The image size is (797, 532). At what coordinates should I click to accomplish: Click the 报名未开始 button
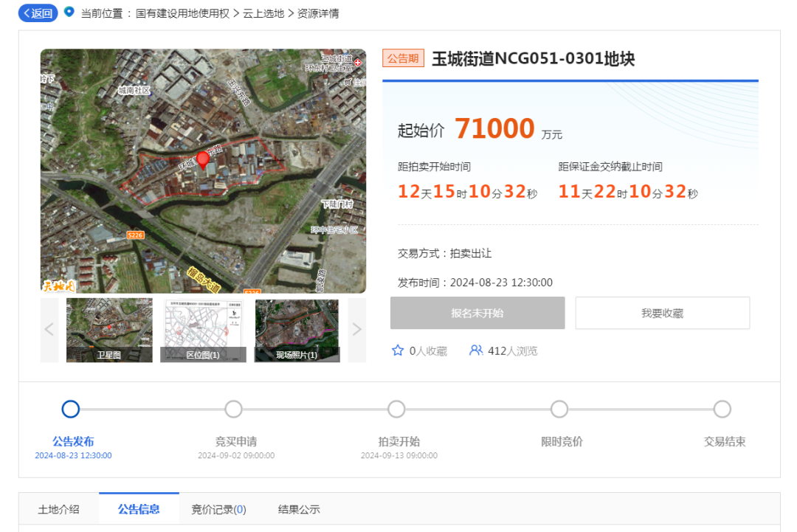(477, 313)
